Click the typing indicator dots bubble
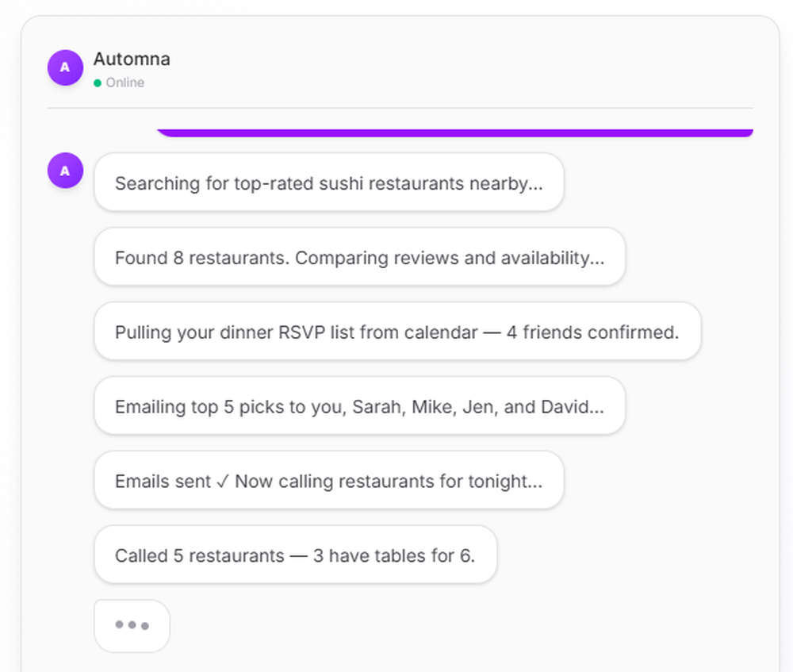Viewport: 793px width, 672px height. pos(132,625)
